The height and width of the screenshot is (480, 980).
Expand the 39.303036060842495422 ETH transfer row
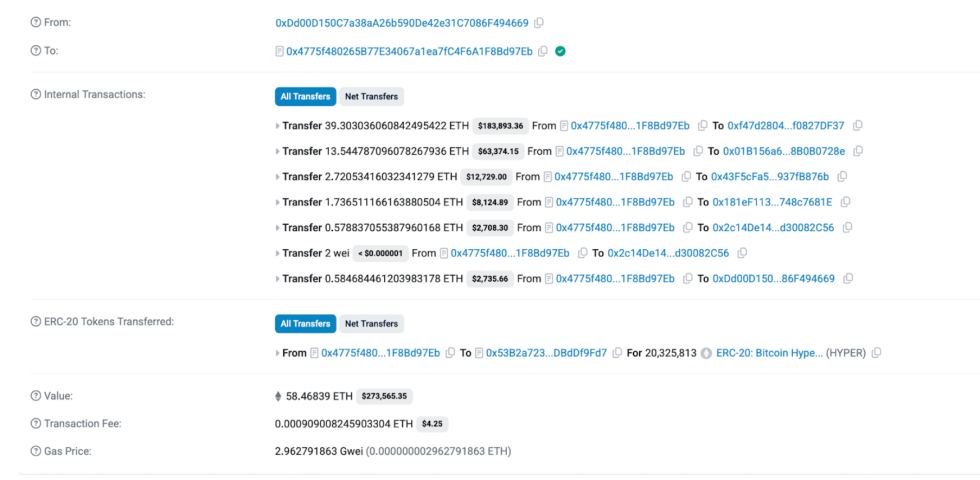point(278,126)
